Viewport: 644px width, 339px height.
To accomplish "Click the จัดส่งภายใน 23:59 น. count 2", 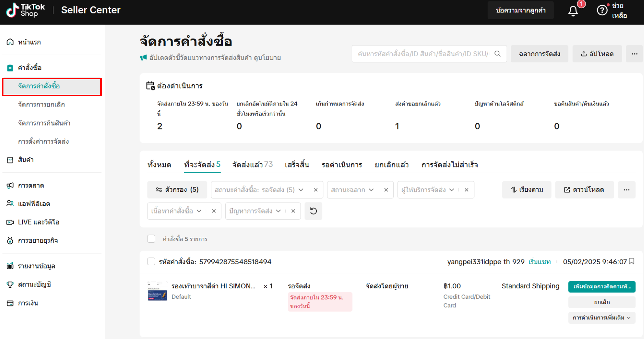I will point(160,126).
